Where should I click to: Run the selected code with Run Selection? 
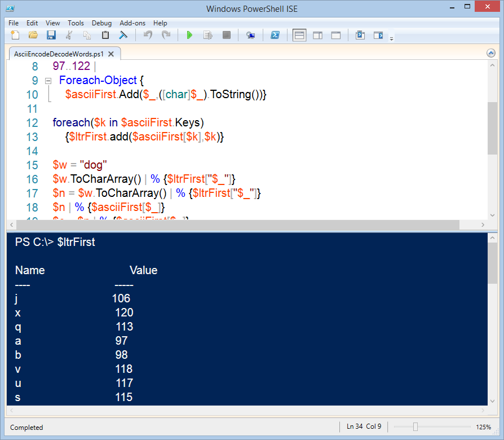(x=207, y=35)
